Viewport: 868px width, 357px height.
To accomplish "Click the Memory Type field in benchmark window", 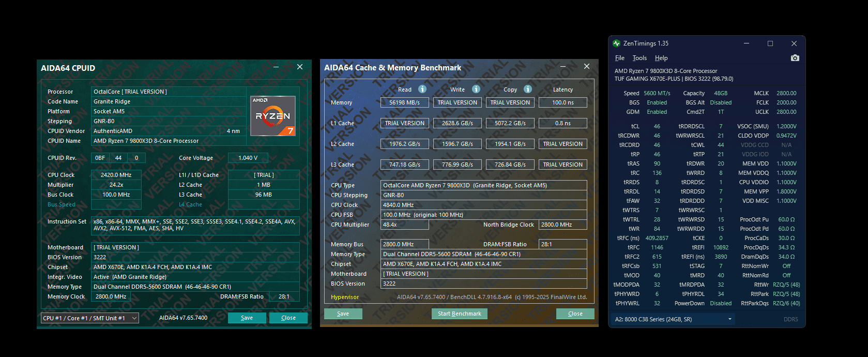I will (x=484, y=254).
